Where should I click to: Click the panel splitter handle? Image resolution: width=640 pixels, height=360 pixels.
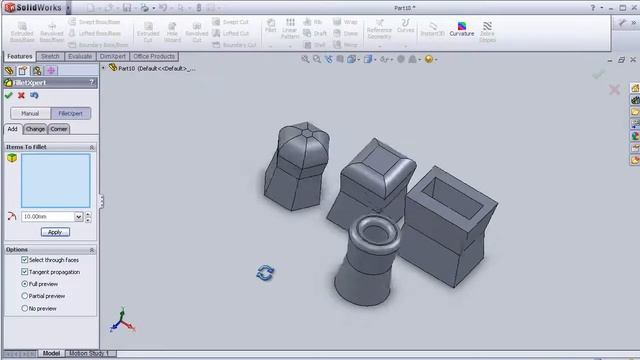(x=101, y=201)
